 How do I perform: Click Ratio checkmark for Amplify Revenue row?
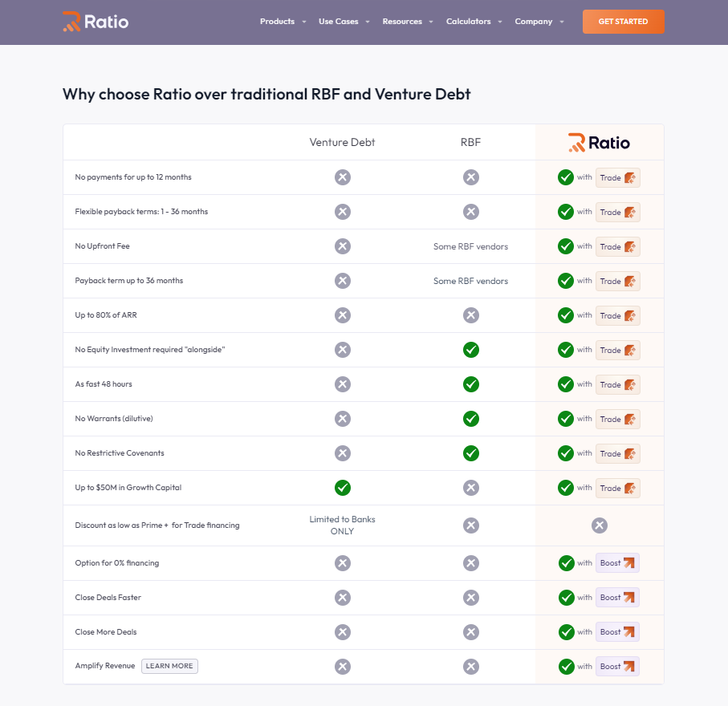[567, 667]
